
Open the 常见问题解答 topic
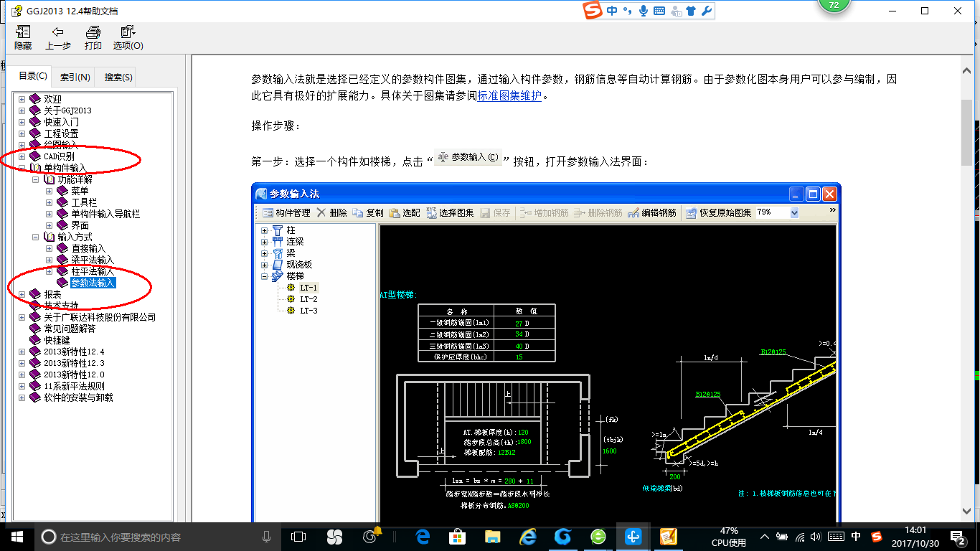pyautogui.click(x=70, y=329)
